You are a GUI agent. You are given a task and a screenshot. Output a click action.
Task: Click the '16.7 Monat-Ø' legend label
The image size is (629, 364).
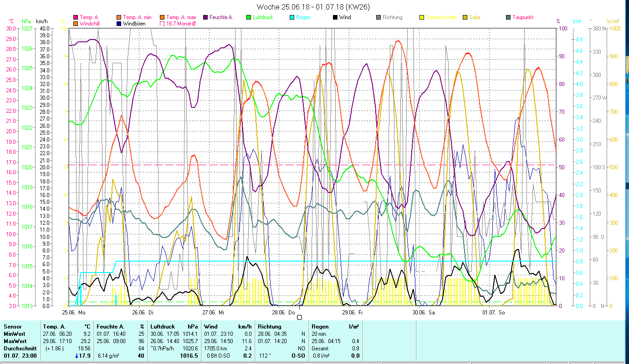pos(181,23)
